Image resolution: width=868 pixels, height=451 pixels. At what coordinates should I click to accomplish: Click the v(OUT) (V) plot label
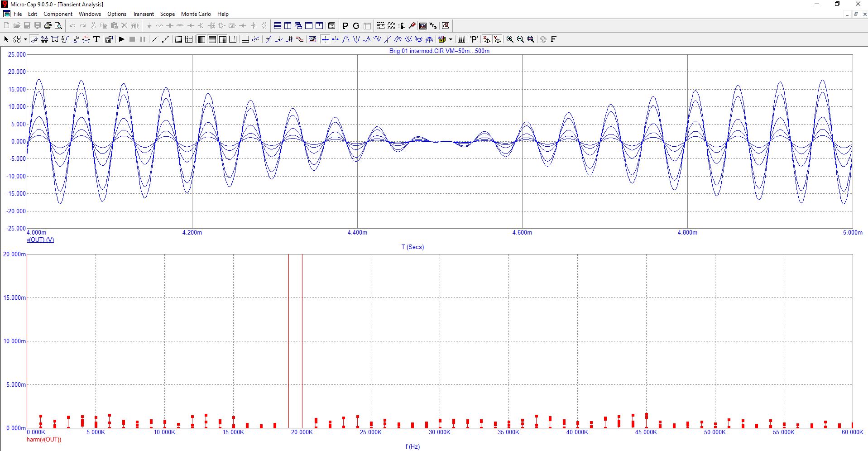tap(40, 240)
